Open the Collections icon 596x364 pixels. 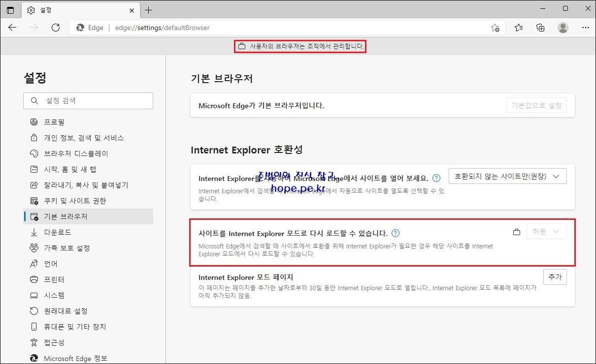coord(540,28)
